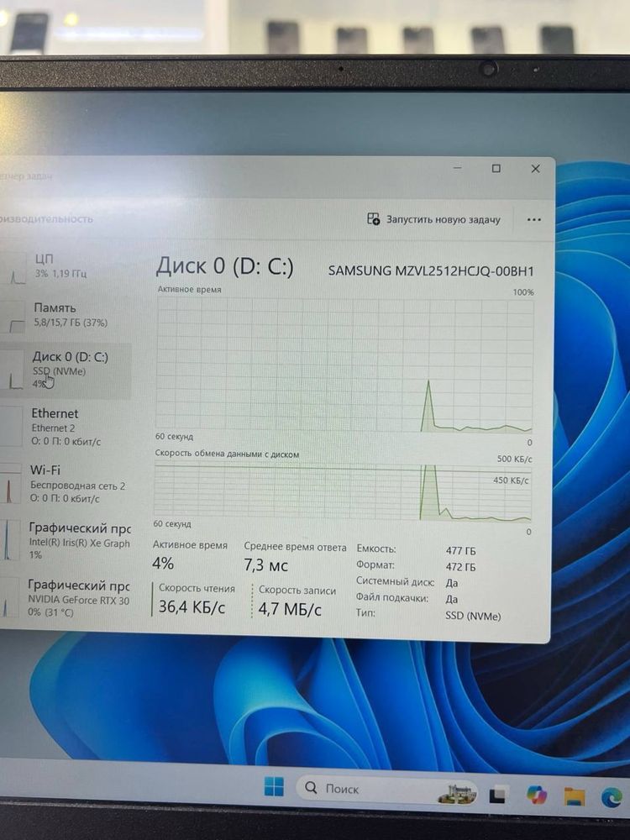Select the Intel Iris Xe GPU item

(65, 540)
